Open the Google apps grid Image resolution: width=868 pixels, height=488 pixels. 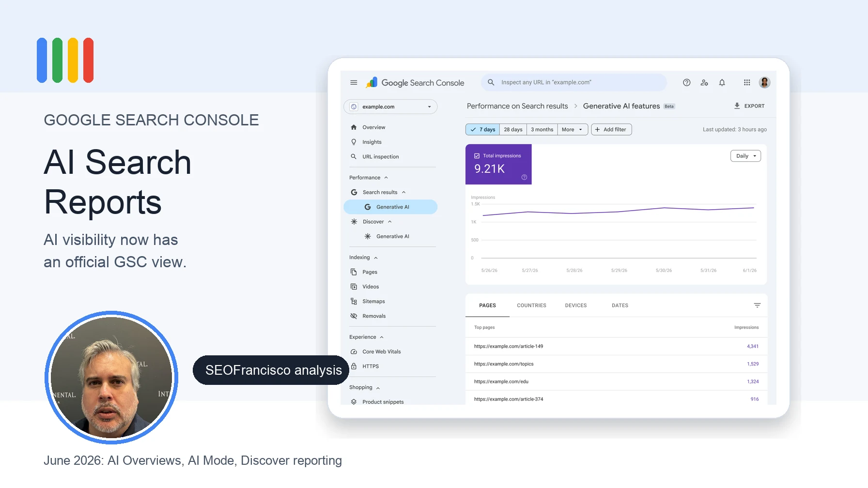pos(747,82)
